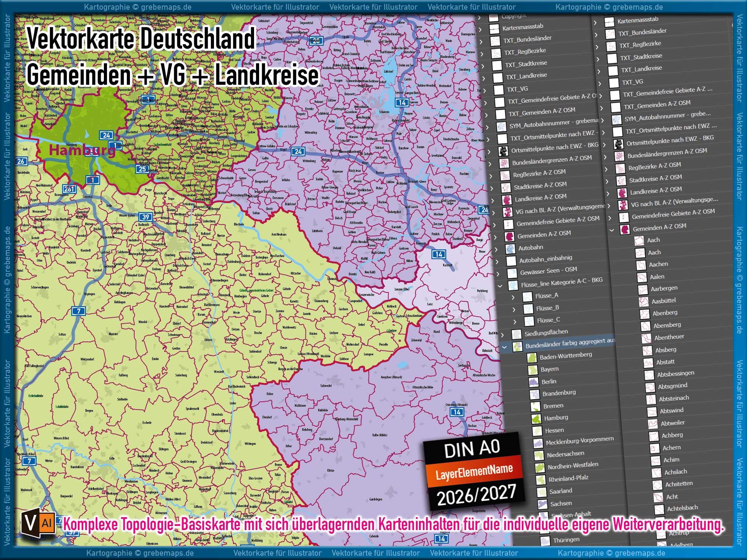
Task: Click the Flüsse_C sublayer thumbnail
Action: (x=529, y=322)
